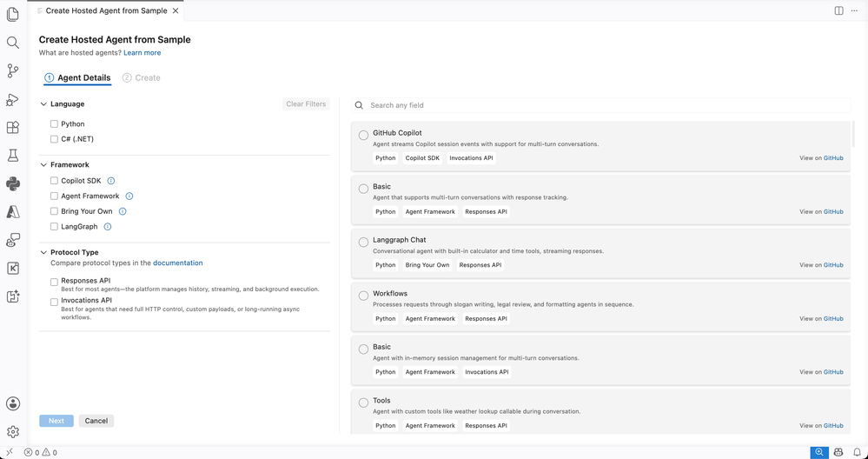
Task: Select the Langgraph Chat sample radio button
Action: (x=363, y=242)
